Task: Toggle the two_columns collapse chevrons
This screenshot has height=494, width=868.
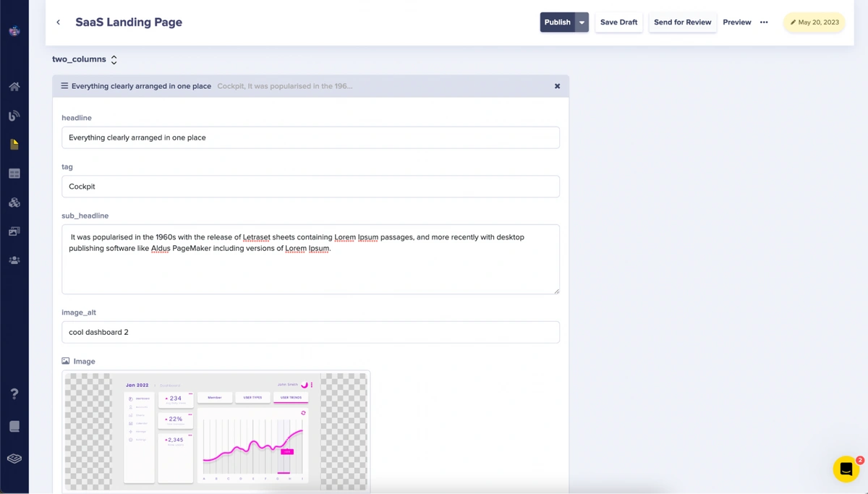Action: [x=114, y=59]
